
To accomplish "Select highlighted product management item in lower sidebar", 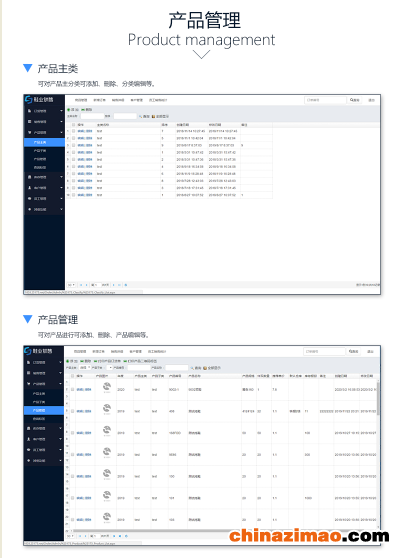I will click(x=44, y=410).
